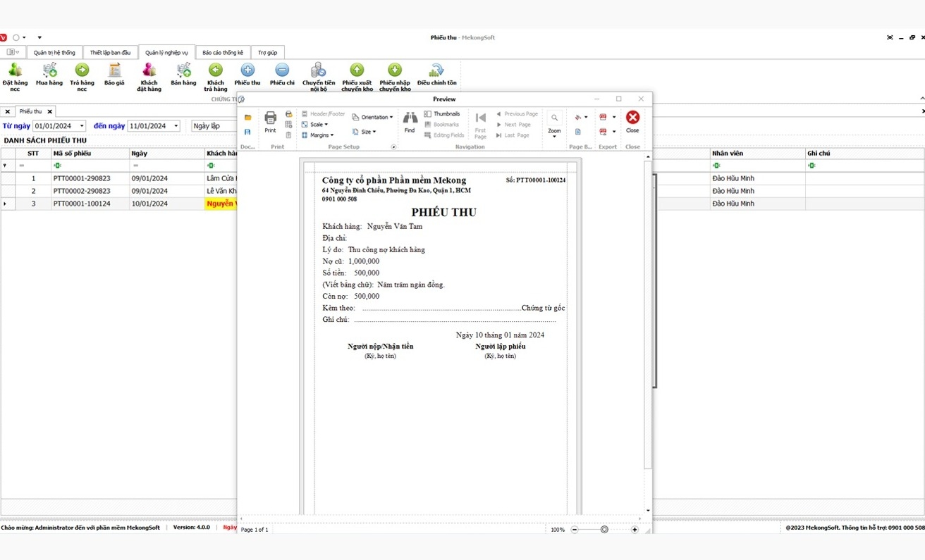Open the Quản trị hệ thống tab

[54, 53]
